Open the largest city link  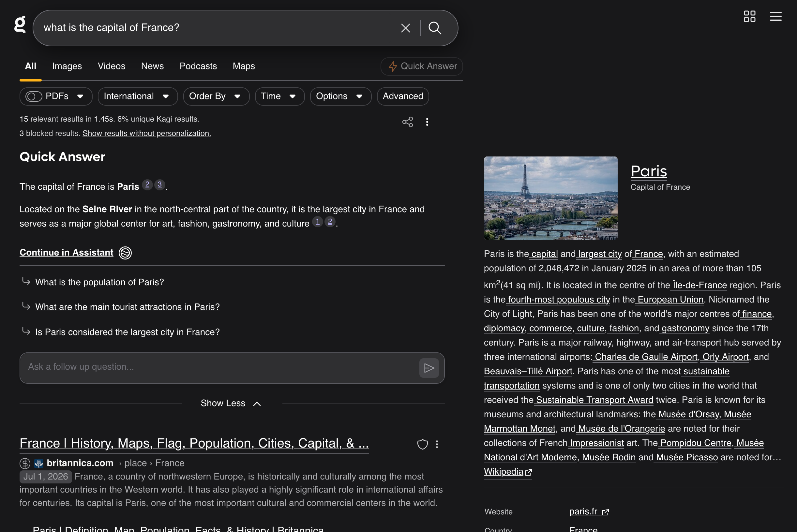click(x=599, y=254)
